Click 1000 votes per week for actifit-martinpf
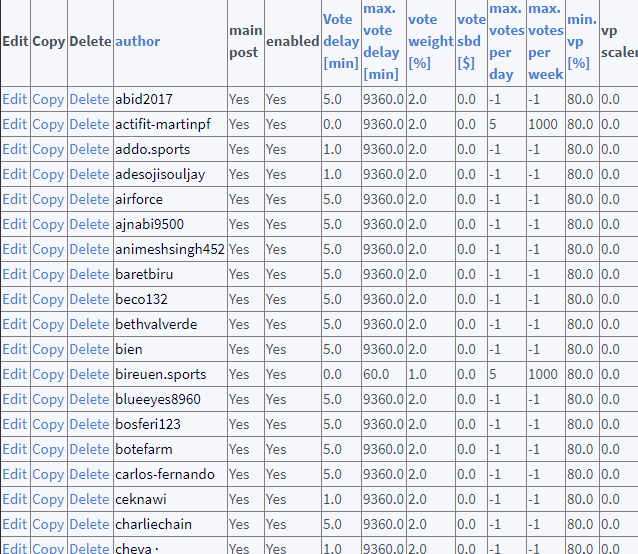The image size is (638, 554). [543, 124]
